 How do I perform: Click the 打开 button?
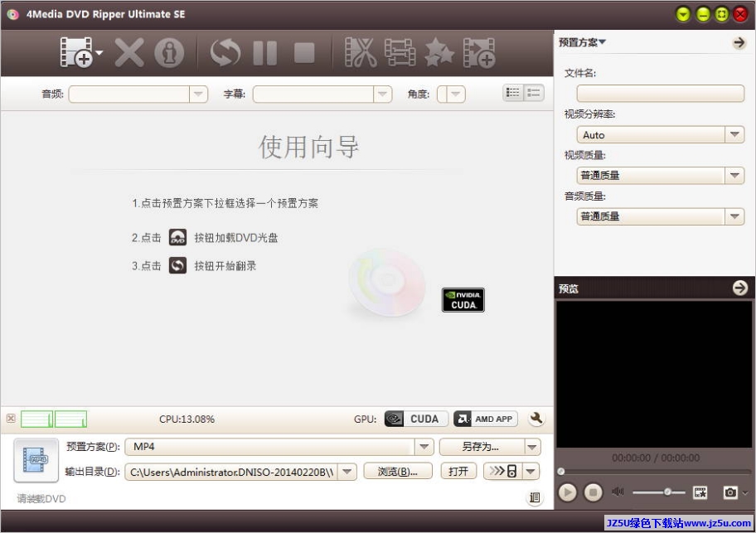pos(458,472)
